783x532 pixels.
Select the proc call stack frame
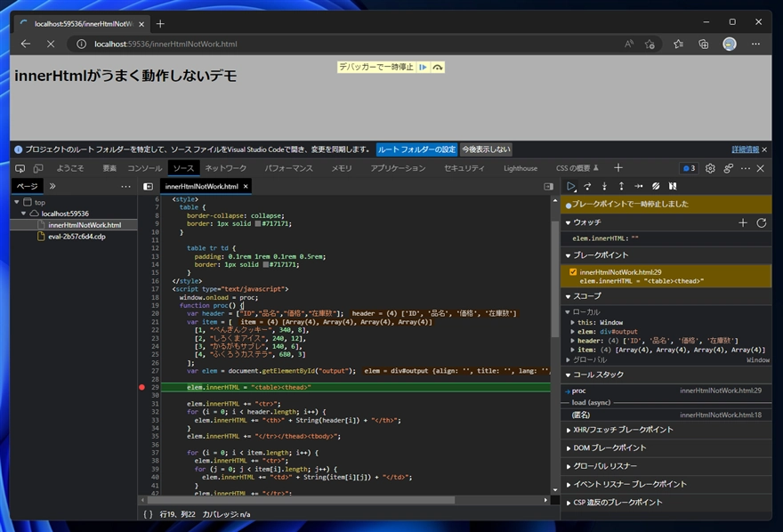click(x=666, y=391)
